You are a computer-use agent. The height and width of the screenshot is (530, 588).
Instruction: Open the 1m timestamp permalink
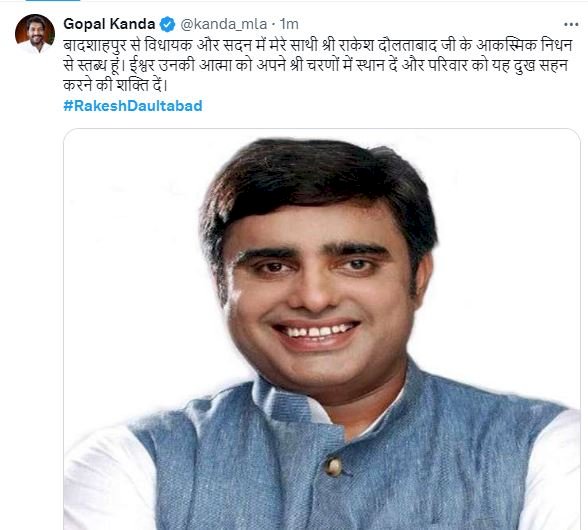[289, 24]
